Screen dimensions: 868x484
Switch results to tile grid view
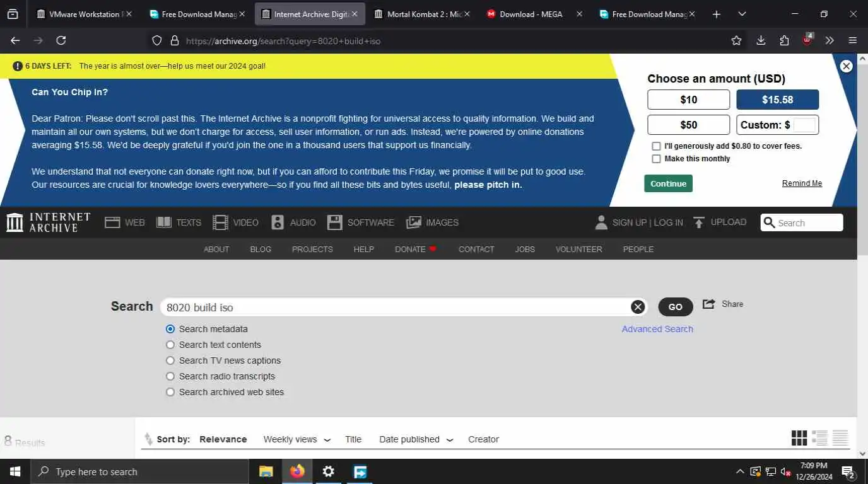click(799, 438)
